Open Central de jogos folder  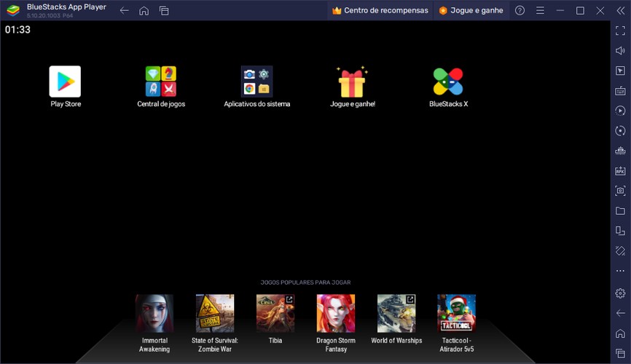click(161, 82)
